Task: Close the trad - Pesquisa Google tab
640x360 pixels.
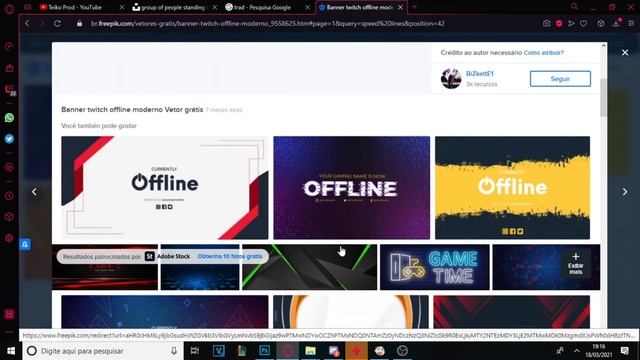Action: click(307, 7)
